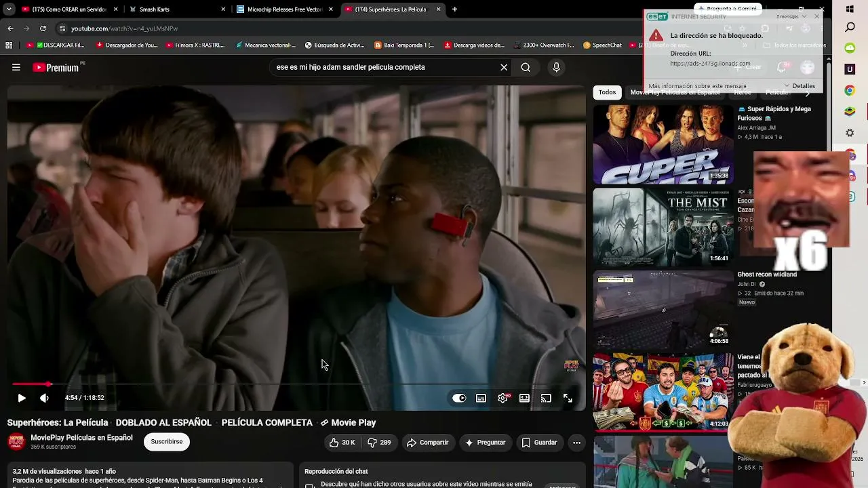Open The Mist video thumbnail
Screen dimensions: 868x488
click(x=663, y=227)
